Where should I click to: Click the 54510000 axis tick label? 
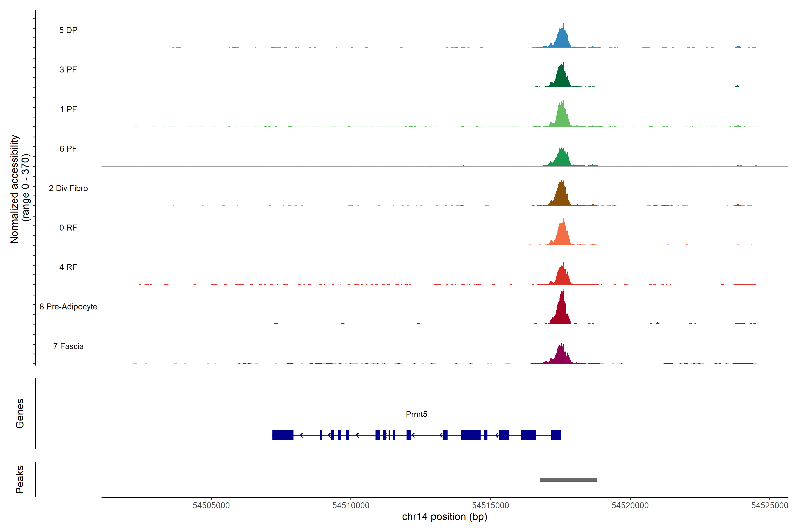[351, 505]
